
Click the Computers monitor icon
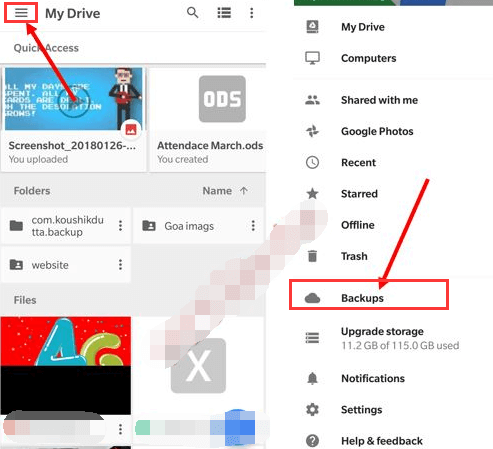click(x=312, y=58)
